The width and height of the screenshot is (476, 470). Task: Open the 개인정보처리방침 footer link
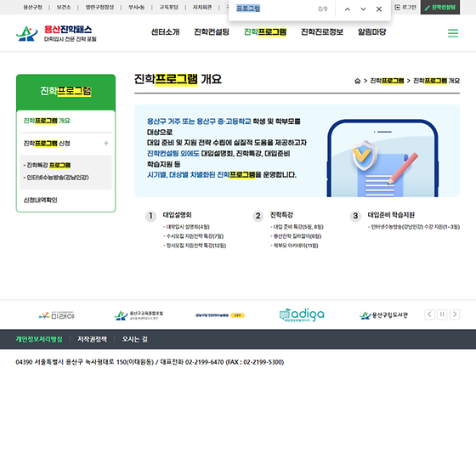(x=39, y=339)
